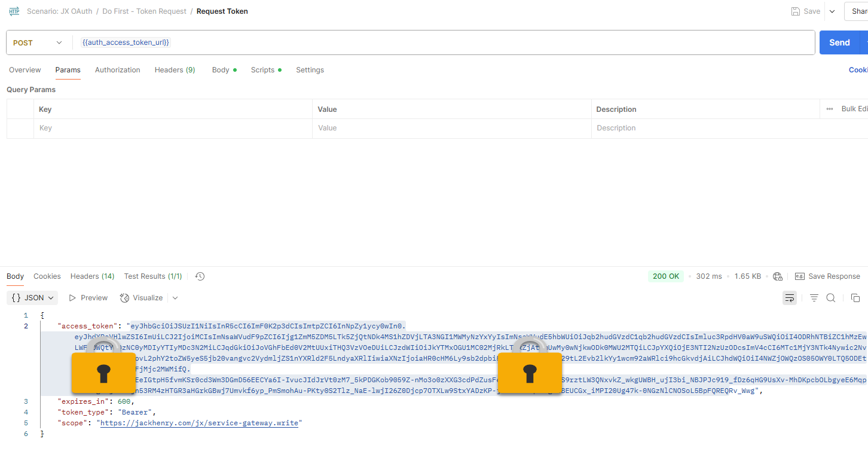Click the wrap lines icon in response toolbar
Screen dimensions: 868x454
tap(789, 297)
